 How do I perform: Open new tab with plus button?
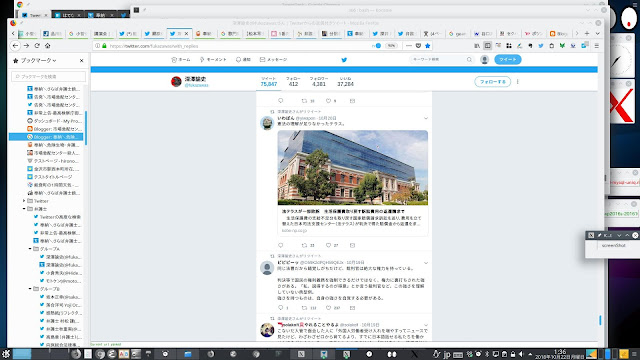tap(587, 33)
